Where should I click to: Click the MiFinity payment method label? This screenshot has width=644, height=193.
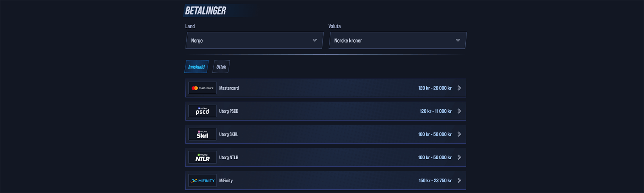pos(226,181)
